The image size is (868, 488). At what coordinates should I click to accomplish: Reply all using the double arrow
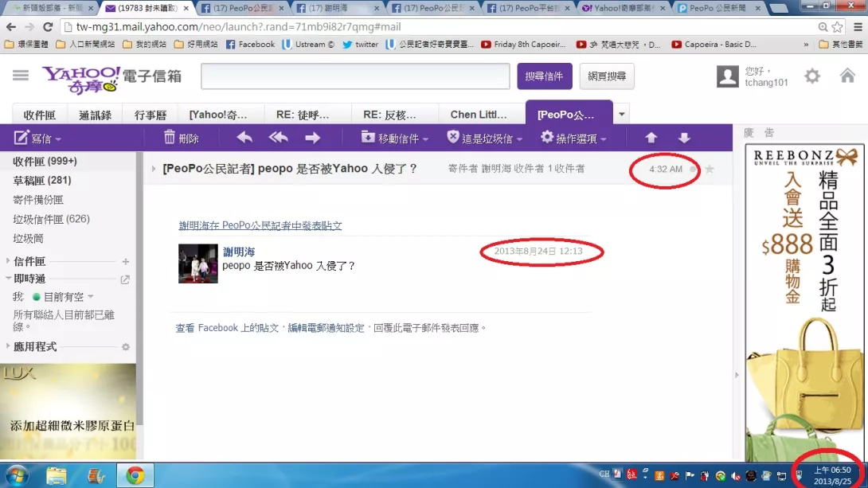[279, 138]
